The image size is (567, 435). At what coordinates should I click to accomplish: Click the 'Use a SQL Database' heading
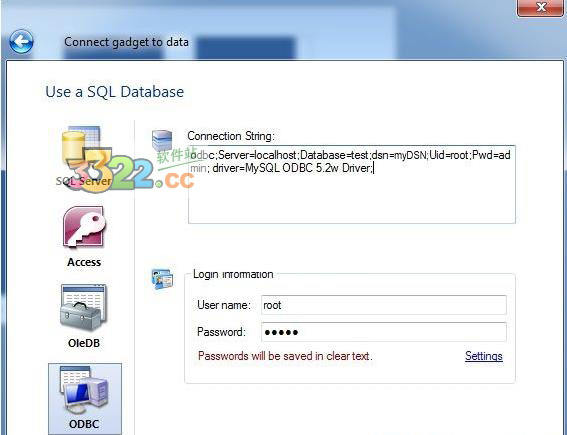[115, 92]
